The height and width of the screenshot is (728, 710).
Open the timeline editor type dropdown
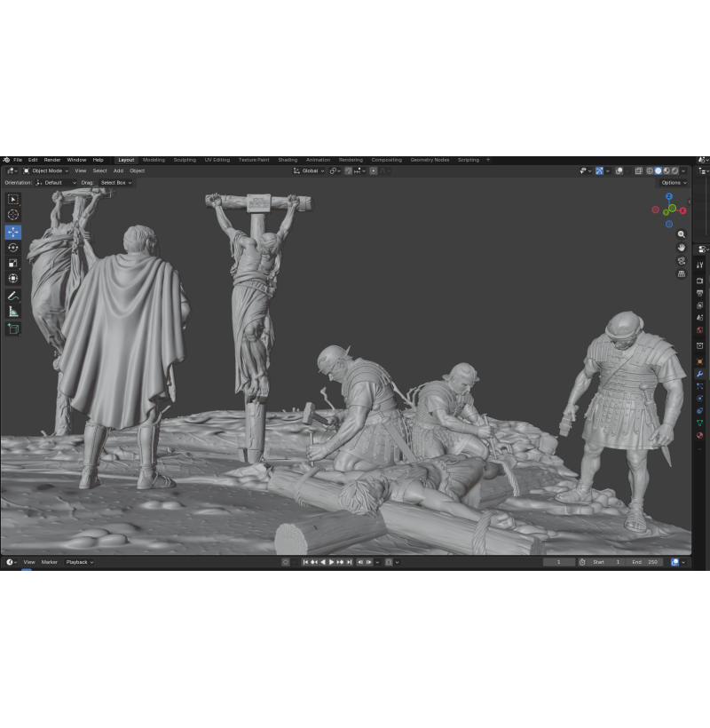12,562
